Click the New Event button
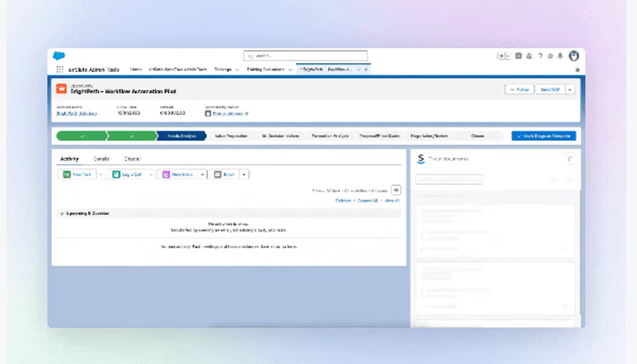The height and width of the screenshot is (364, 637). [x=178, y=174]
